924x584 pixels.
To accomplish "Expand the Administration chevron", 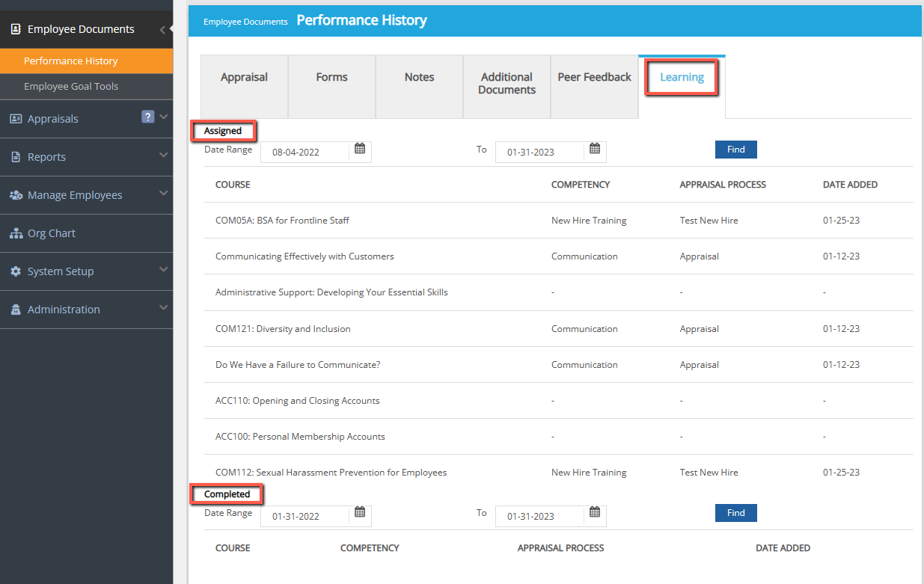I will (x=164, y=308).
